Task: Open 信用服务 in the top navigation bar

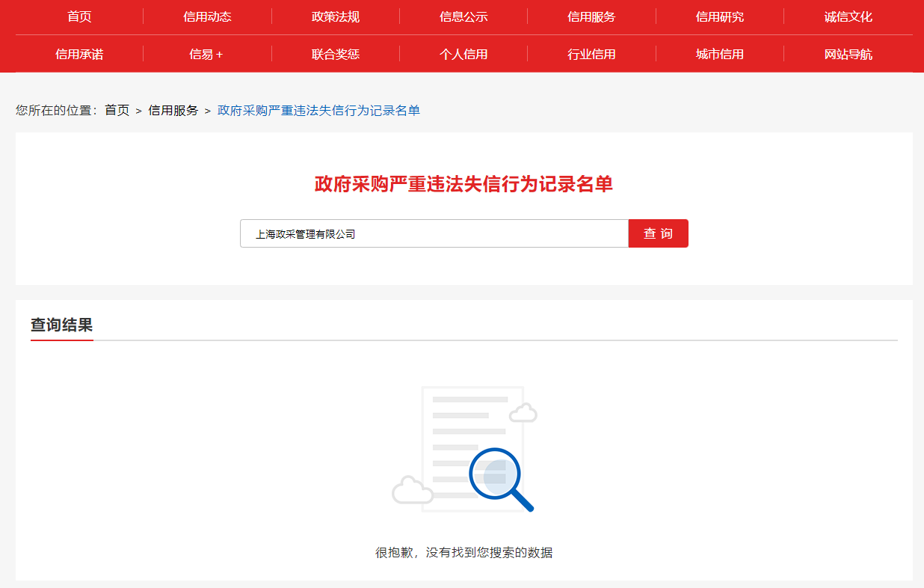Action: [591, 16]
